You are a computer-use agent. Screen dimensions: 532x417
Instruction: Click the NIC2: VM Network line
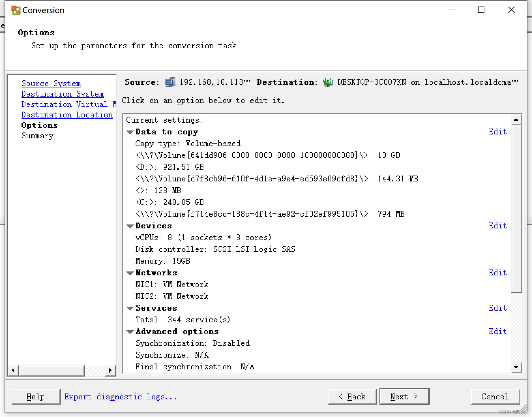tap(172, 296)
